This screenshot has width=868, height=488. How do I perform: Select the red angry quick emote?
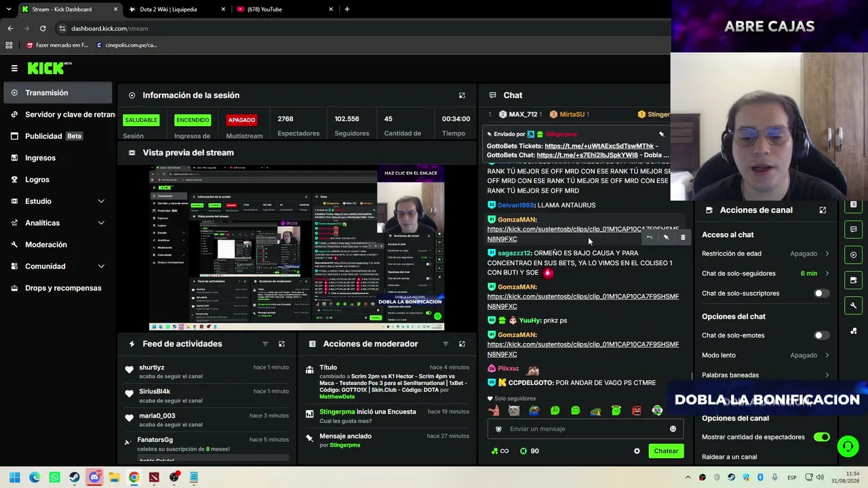coord(637,411)
